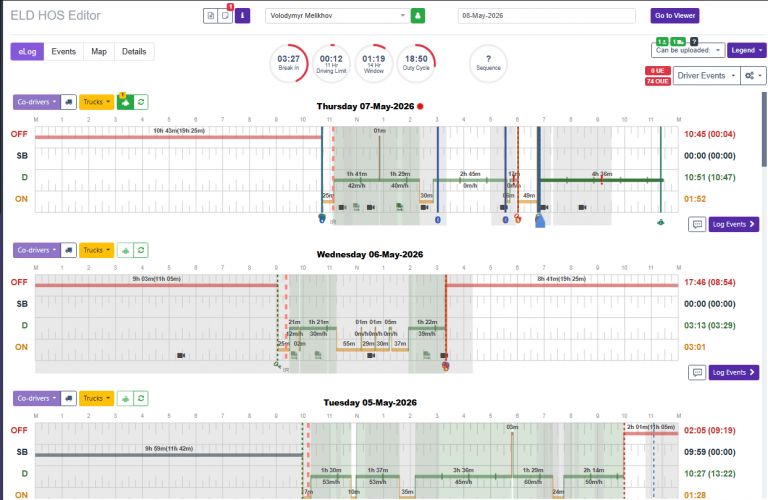Click the red status dot beside Thursday 07-May-2026
This screenshot has width=768, height=500.
420,106
